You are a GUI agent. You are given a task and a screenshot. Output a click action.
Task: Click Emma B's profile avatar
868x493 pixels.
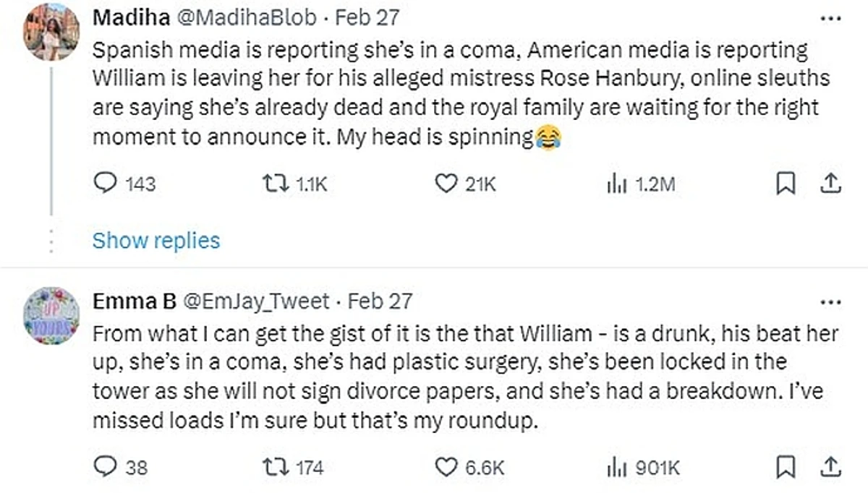pos(51,317)
